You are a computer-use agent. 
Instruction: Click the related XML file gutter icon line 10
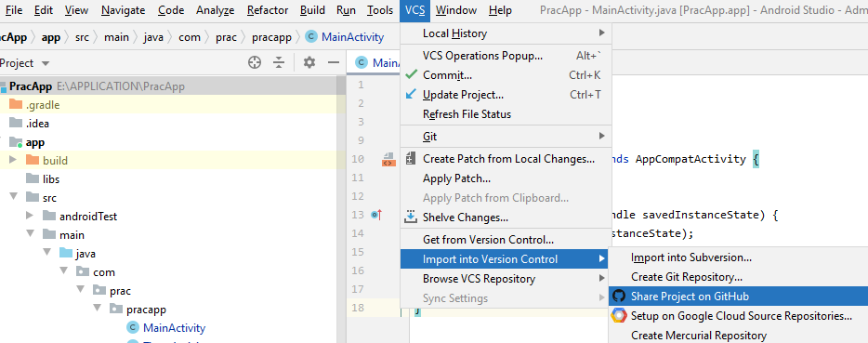[x=388, y=160]
